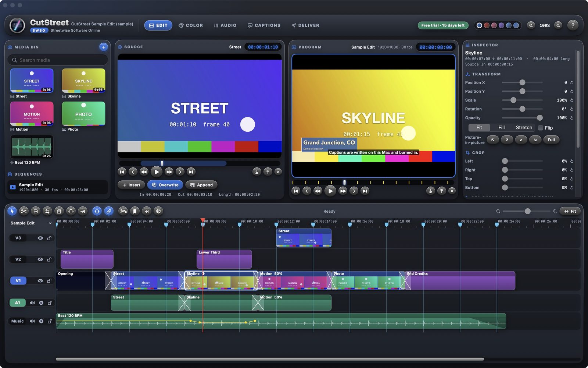Zoom out the interface magnifier
The width and height of the screenshot is (588, 368).
[x=531, y=25]
